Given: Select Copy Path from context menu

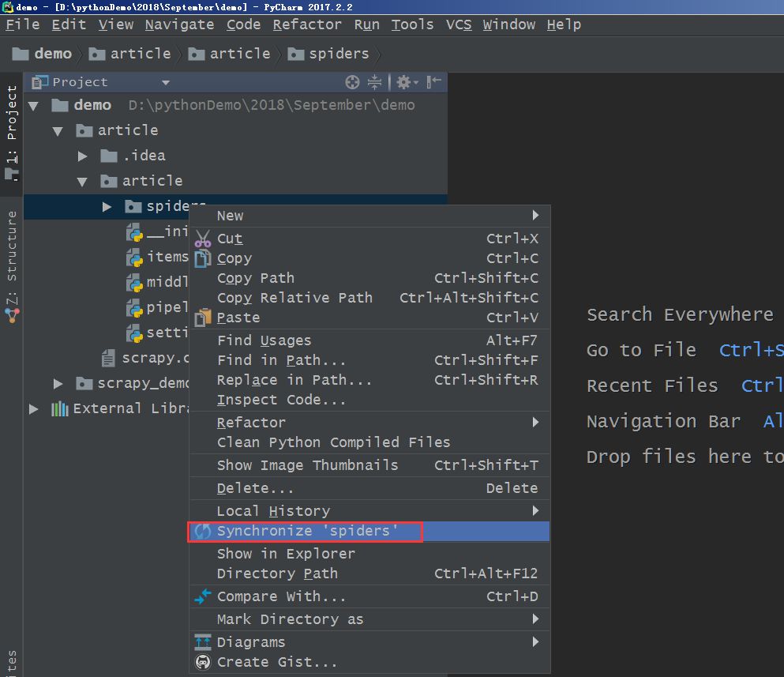Looking at the screenshot, I should (369, 278).
